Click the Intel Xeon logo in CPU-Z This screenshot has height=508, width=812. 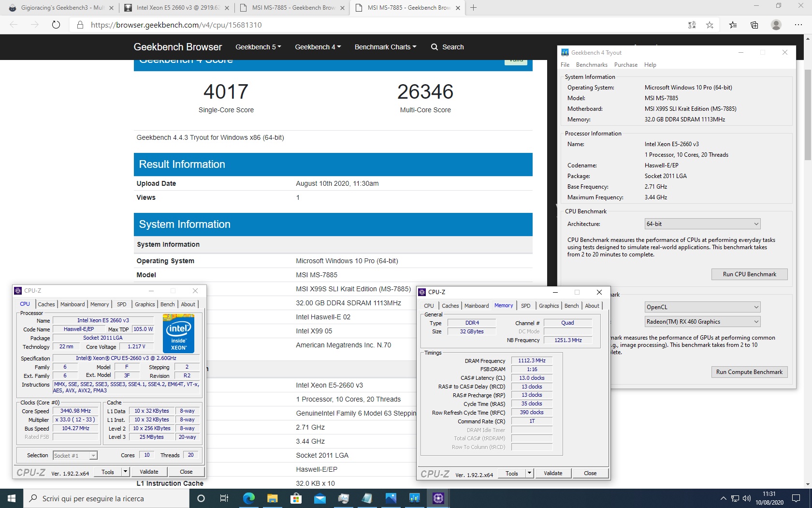[x=178, y=333]
